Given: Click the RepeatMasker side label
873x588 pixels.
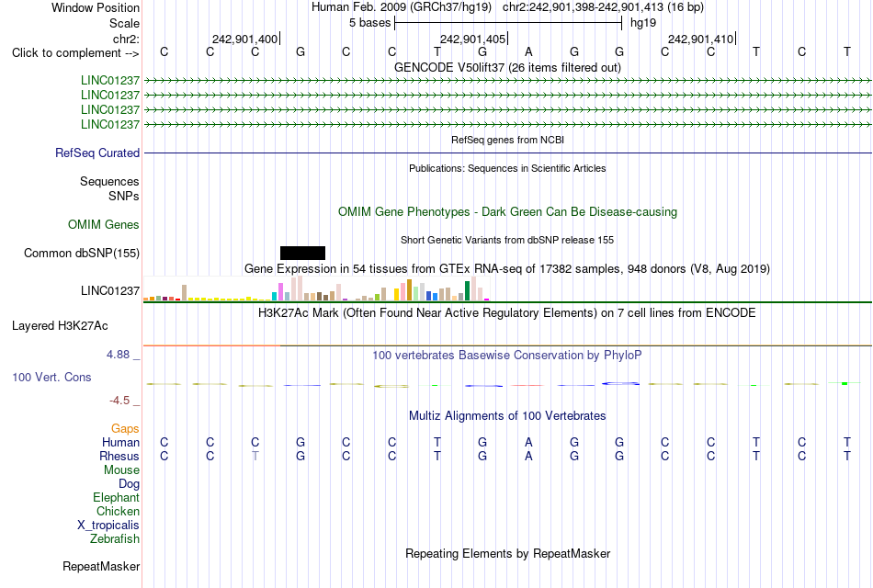Looking at the screenshot, I should pyautogui.click(x=101, y=566).
